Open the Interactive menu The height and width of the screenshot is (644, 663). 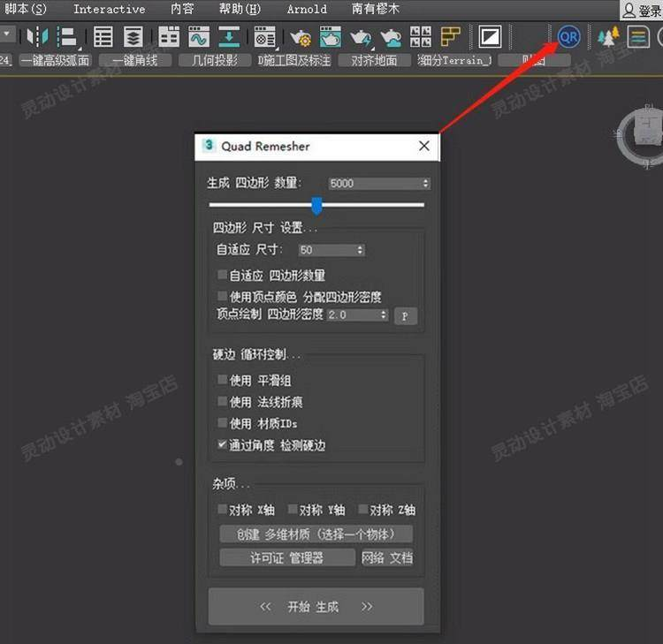109,9
